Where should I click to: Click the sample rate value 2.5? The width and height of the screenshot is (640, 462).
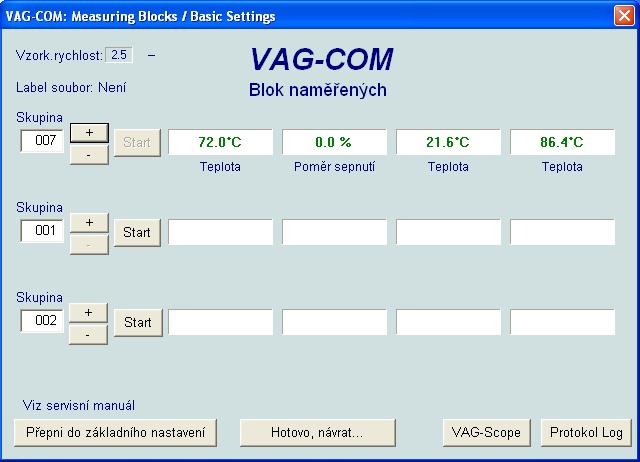pyautogui.click(x=119, y=55)
